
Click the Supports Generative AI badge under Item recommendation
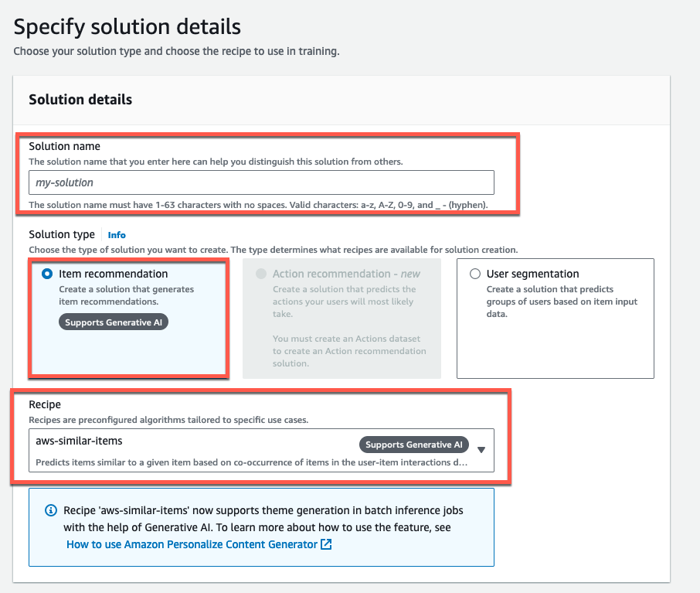click(114, 322)
